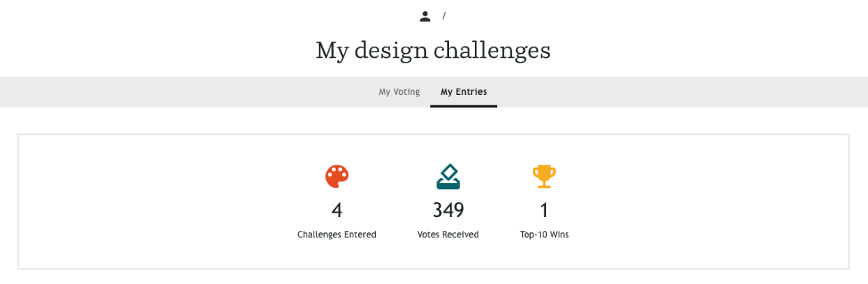
Task: Open the Votes Received label
Action: point(448,234)
